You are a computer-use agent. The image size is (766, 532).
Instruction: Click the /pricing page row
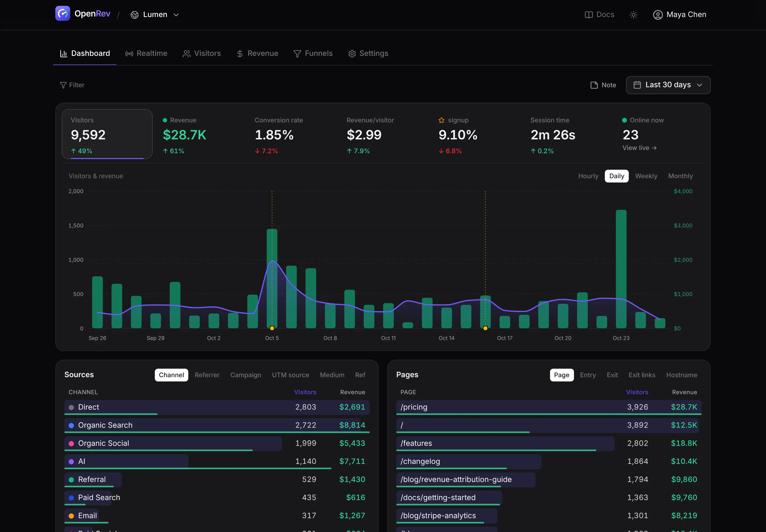point(549,407)
